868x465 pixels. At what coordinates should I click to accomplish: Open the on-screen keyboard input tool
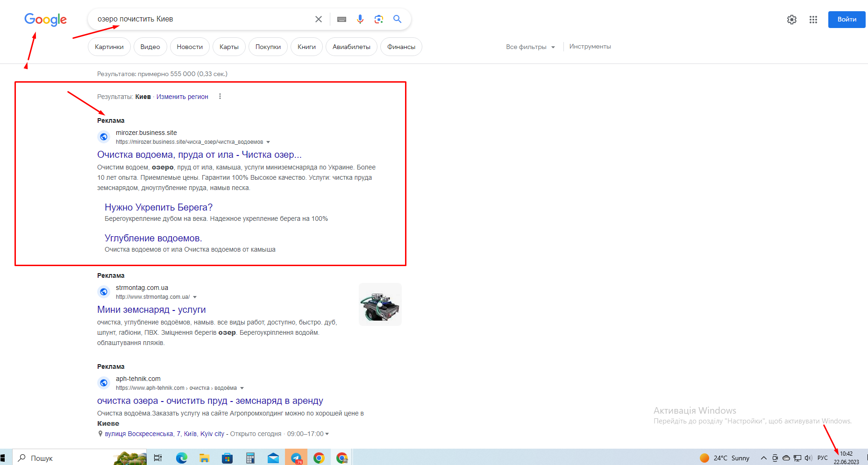pyautogui.click(x=342, y=19)
